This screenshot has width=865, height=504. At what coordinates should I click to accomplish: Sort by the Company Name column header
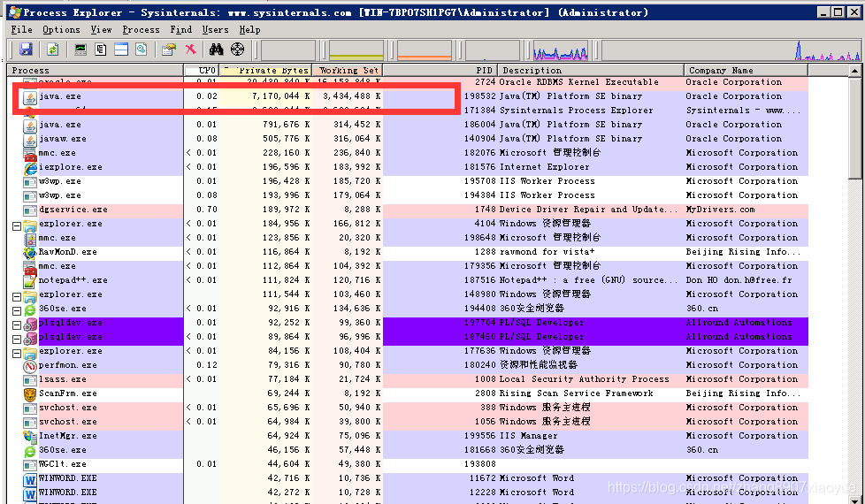(x=746, y=70)
